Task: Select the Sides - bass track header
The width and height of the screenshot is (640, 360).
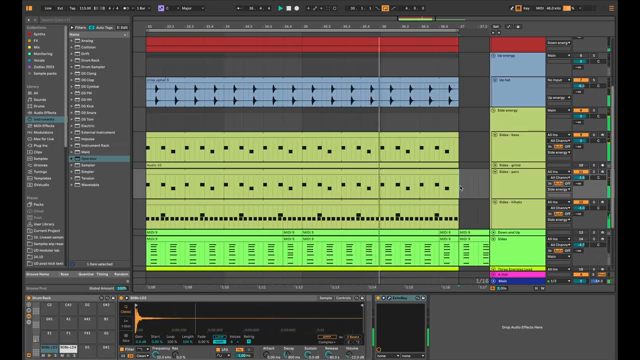Action: 518,147
